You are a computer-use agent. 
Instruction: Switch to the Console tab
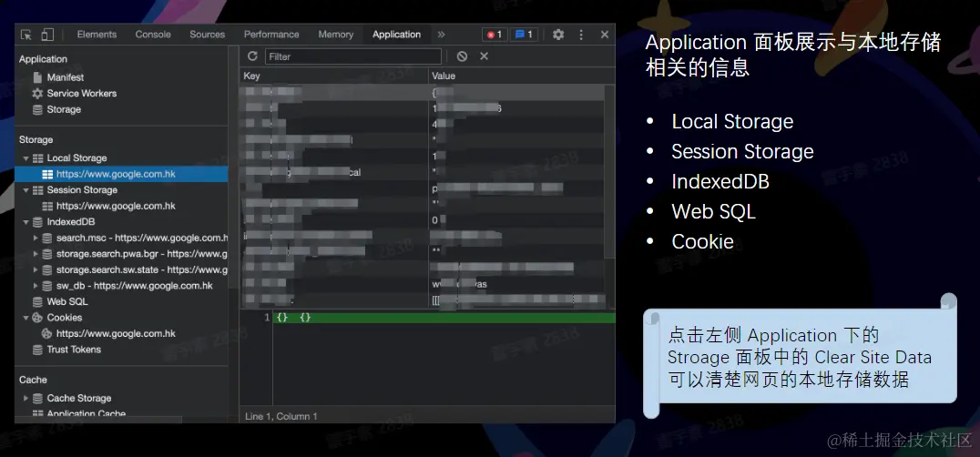pos(153,35)
